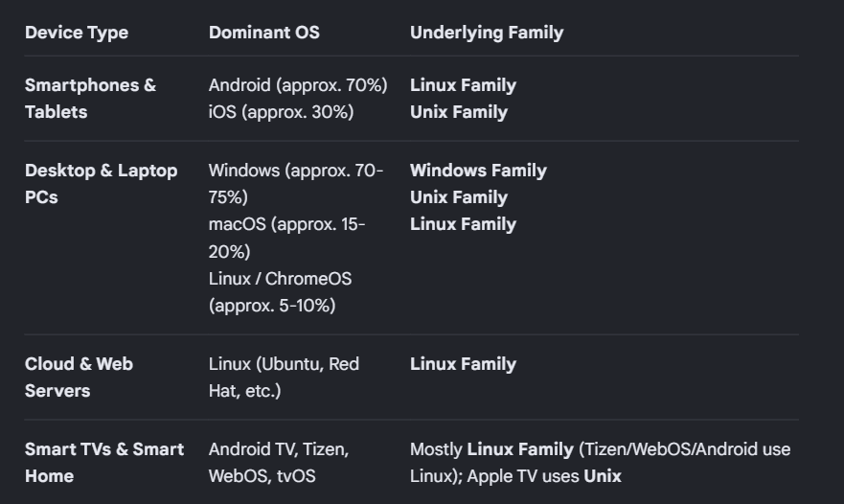Click Linux Family in the Desktop row
This screenshot has width=844, height=504.
click(463, 224)
